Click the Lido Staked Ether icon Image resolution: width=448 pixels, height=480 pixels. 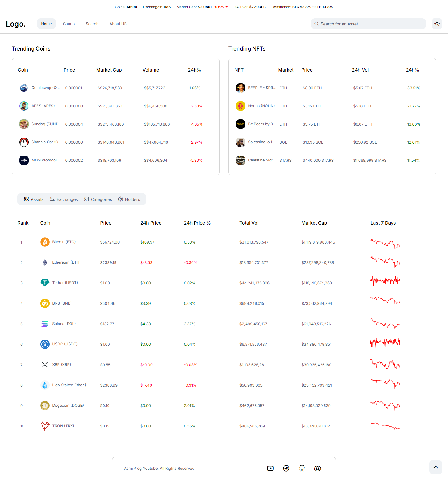(x=45, y=385)
